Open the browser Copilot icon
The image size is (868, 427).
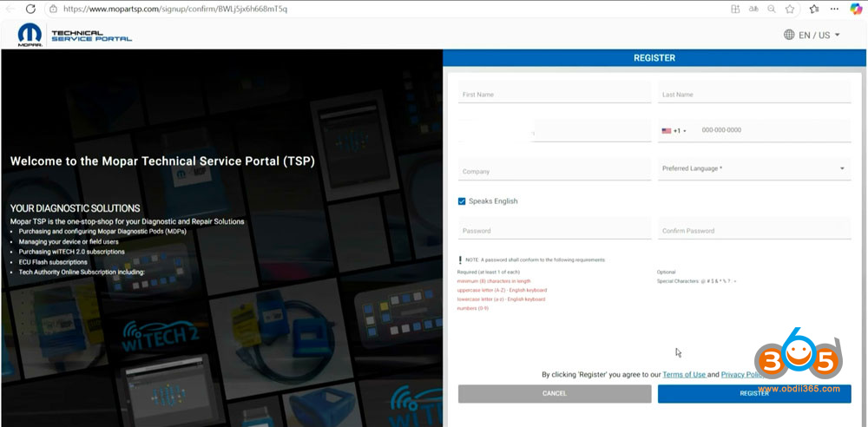pos(857,9)
